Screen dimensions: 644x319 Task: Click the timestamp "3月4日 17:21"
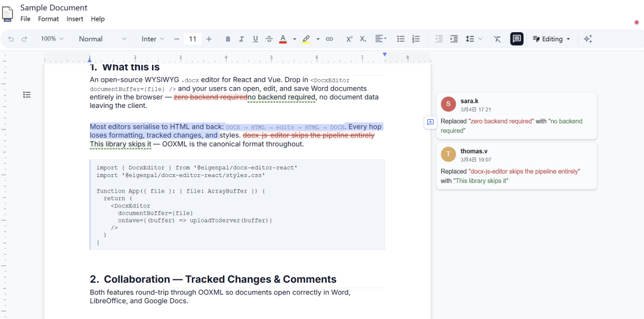point(476,110)
